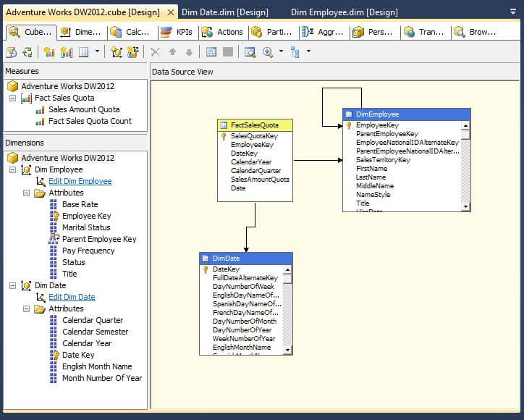Click the Zoom magnifier toolbar icon

coord(268,52)
